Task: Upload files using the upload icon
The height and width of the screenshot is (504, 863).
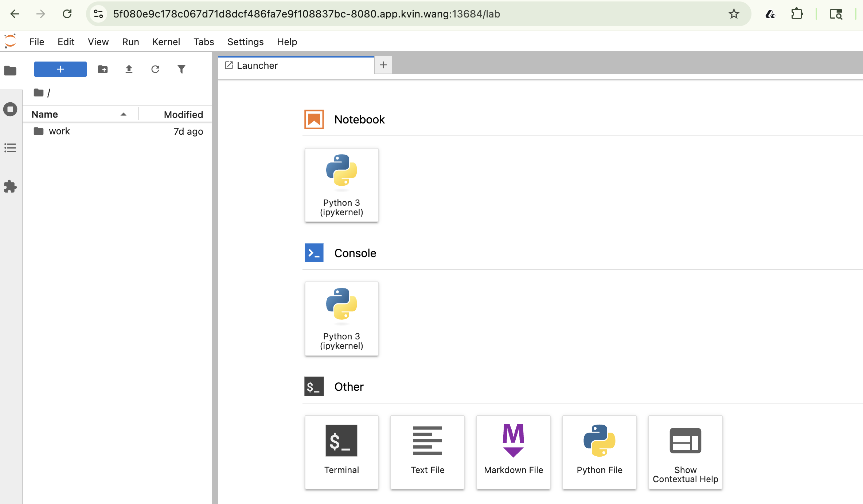Action: (129, 69)
